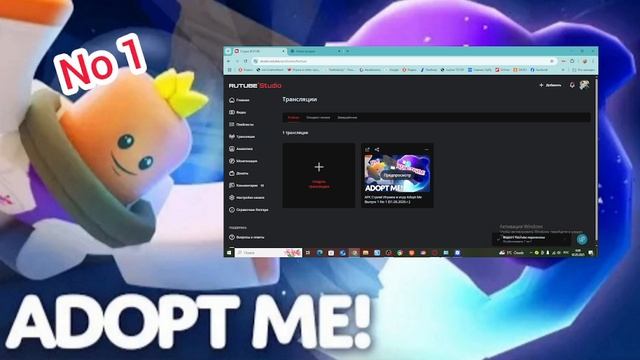Click the Windows taskbar search box
The width and height of the screenshot is (640, 360).
point(269,253)
